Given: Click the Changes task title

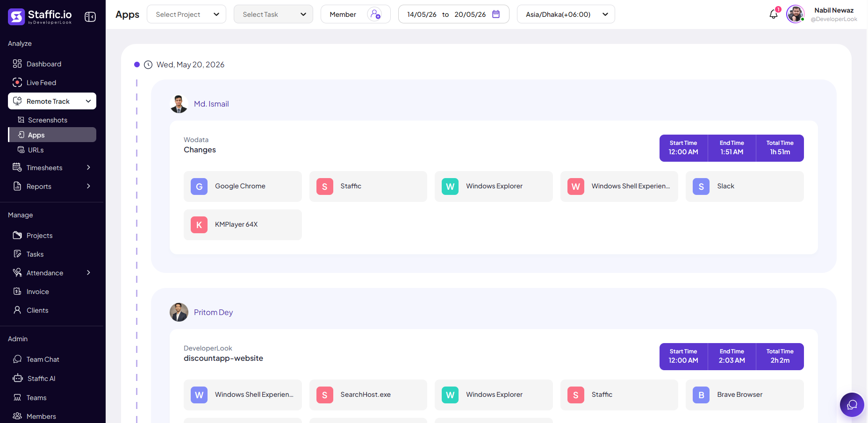Looking at the screenshot, I should [x=200, y=150].
